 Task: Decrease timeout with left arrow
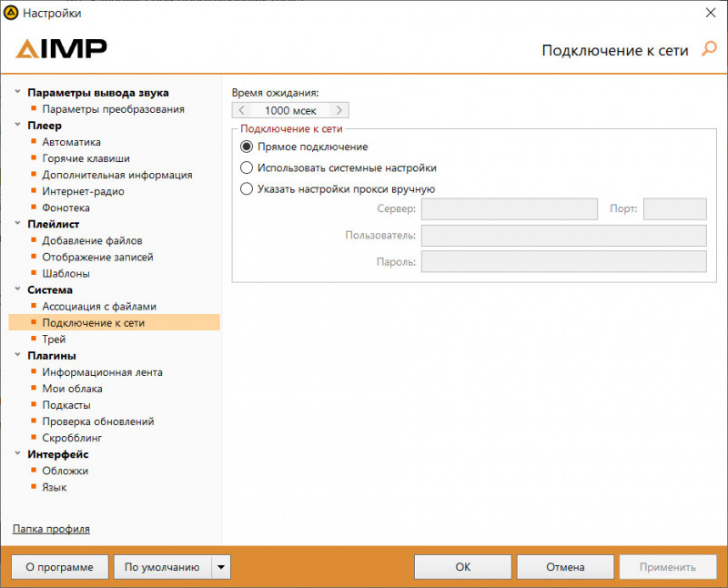point(242,110)
